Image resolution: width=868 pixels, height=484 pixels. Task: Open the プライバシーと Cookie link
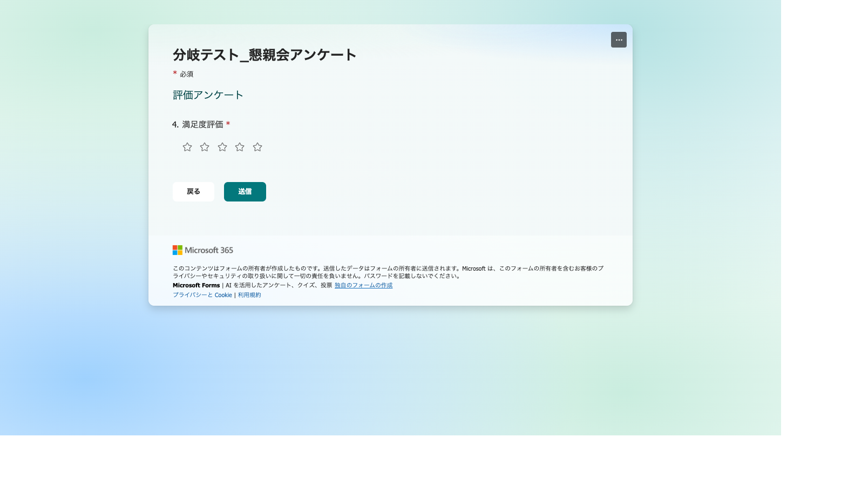pyautogui.click(x=202, y=295)
